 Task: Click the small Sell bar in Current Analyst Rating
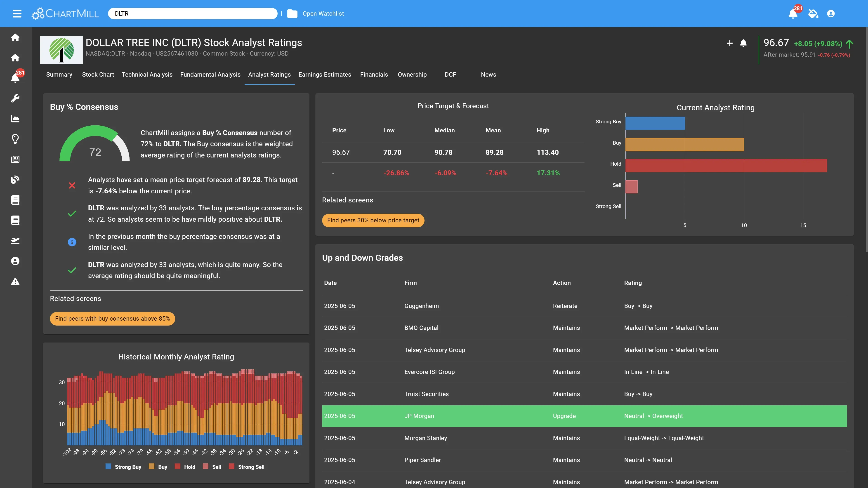(x=632, y=187)
